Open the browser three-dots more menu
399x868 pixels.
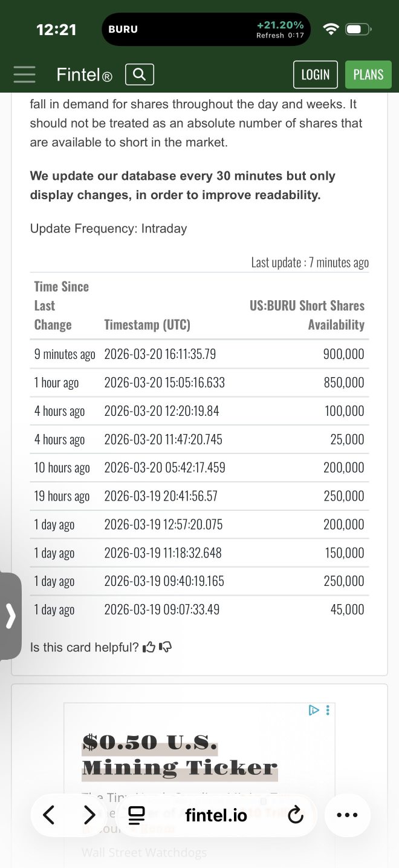(347, 815)
